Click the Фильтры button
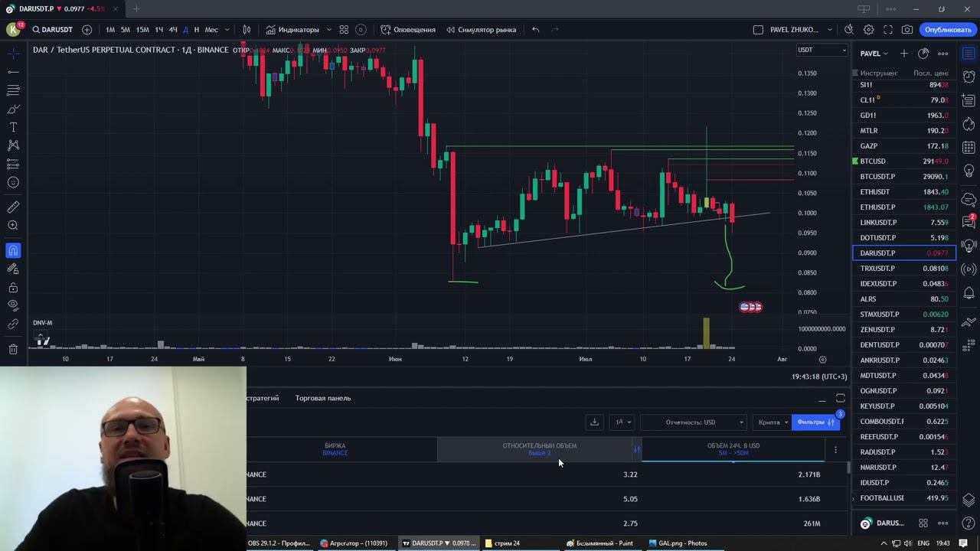The width and height of the screenshot is (980, 551). [x=815, y=422]
